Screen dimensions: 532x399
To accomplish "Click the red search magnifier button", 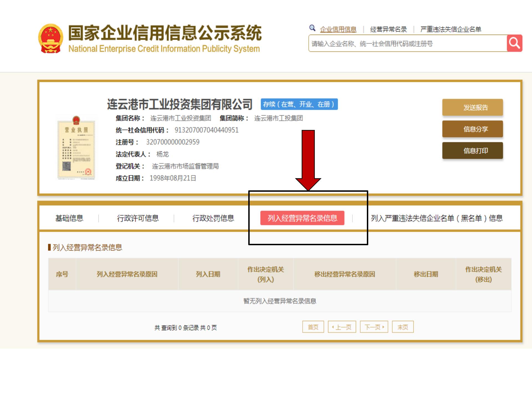I will pos(514,43).
